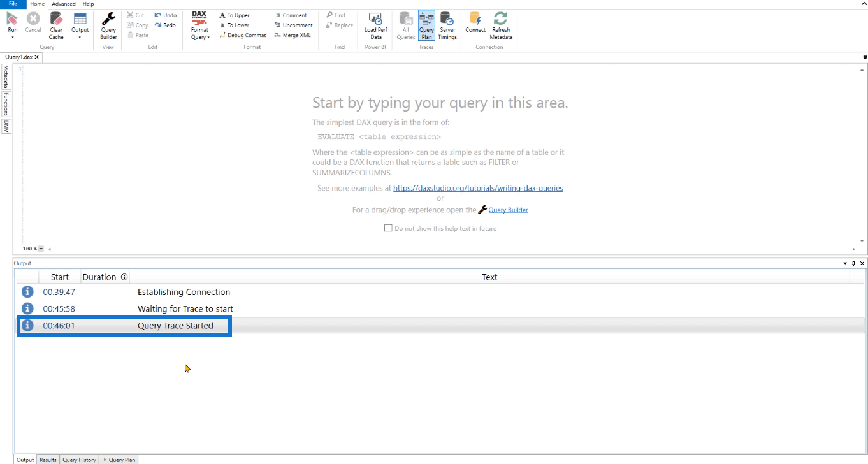The height and width of the screenshot is (464, 868).
Task: Comment the selected lines
Action: pyautogui.click(x=291, y=15)
